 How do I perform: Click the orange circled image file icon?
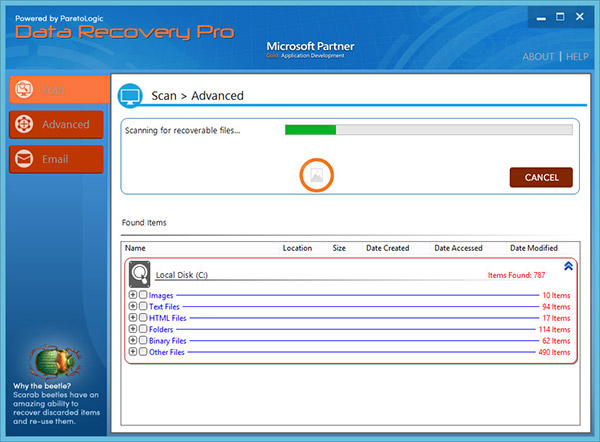click(x=316, y=176)
